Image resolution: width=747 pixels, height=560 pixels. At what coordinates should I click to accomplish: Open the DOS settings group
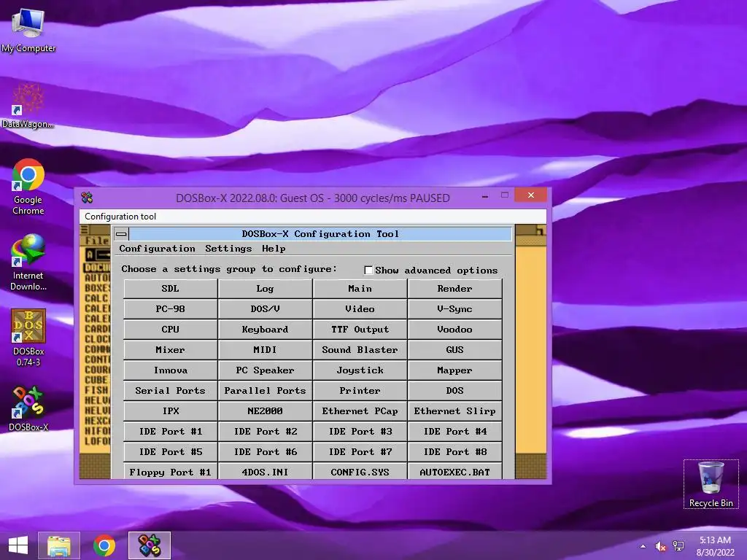point(454,391)
